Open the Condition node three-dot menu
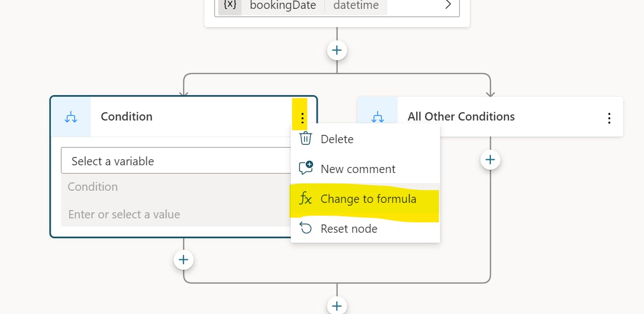The image size is (644, 314). (x=302, y=117)
